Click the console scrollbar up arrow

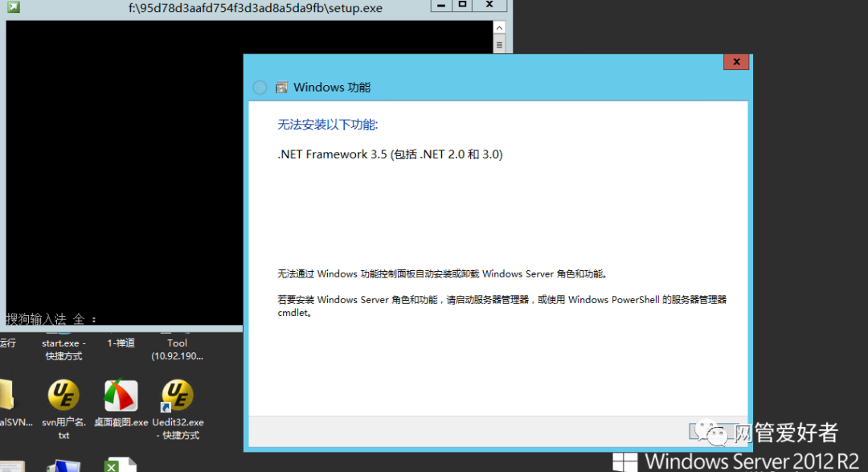pos(499,27)
